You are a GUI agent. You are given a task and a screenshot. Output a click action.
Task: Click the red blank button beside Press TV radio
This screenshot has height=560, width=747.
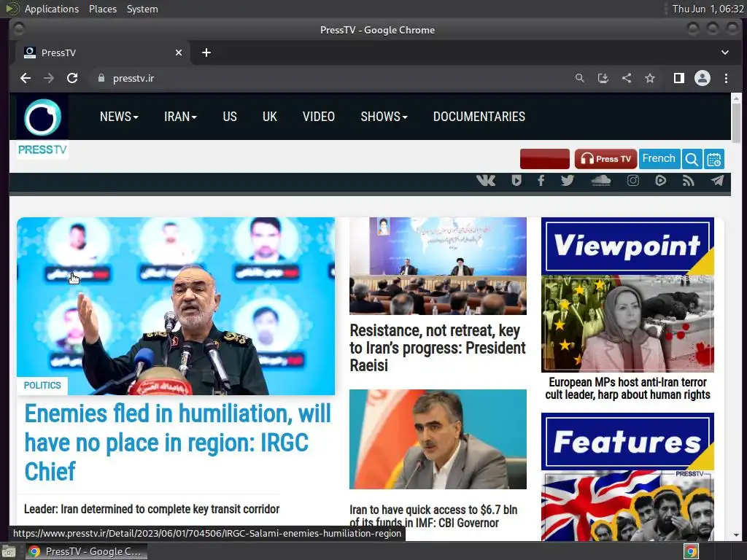pos(544,159)
